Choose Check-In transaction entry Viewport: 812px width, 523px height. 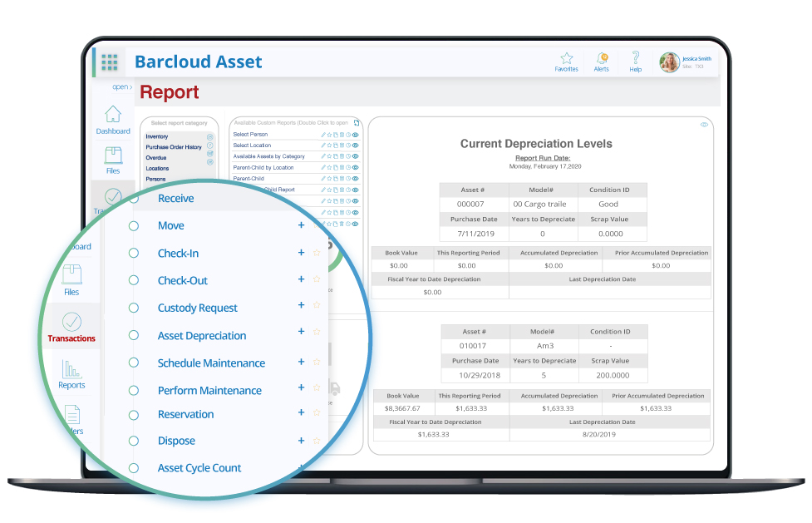pyautogui.click(x=178, y=254)
